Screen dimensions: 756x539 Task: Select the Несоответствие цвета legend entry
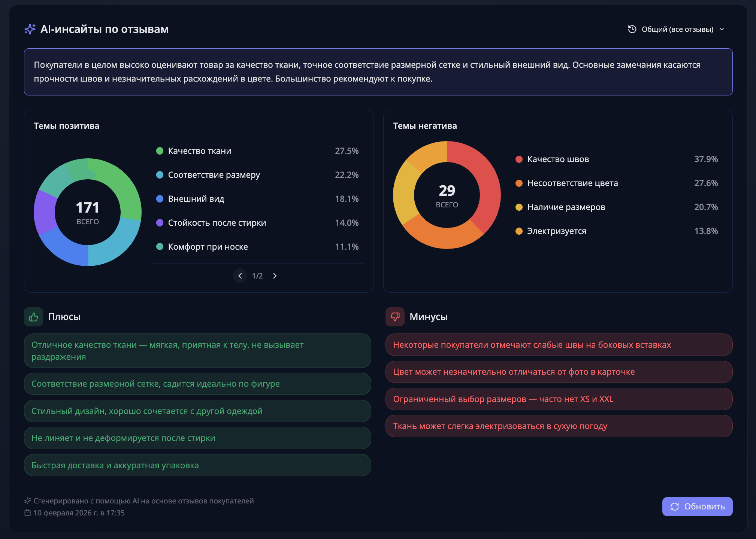(x=572, y=183)
